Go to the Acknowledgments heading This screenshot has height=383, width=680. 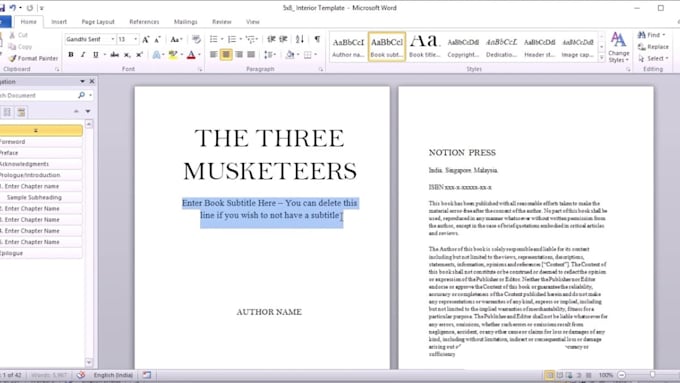41,164
